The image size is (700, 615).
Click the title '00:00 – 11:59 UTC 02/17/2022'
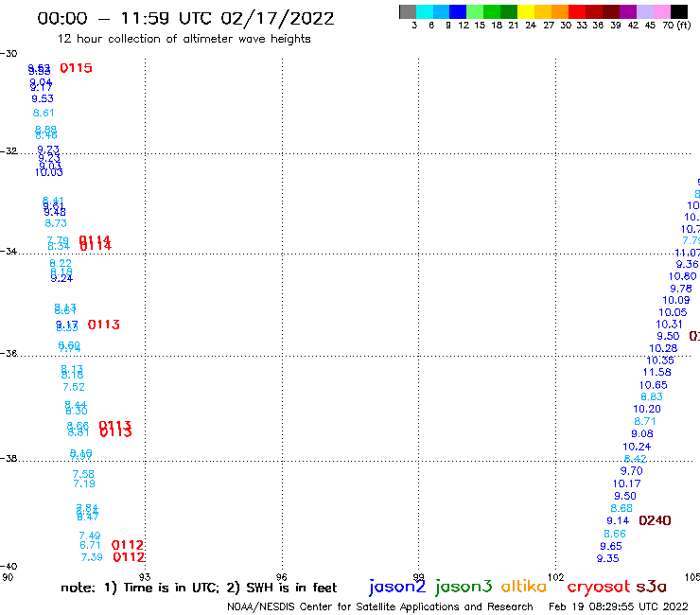point(185,19)
